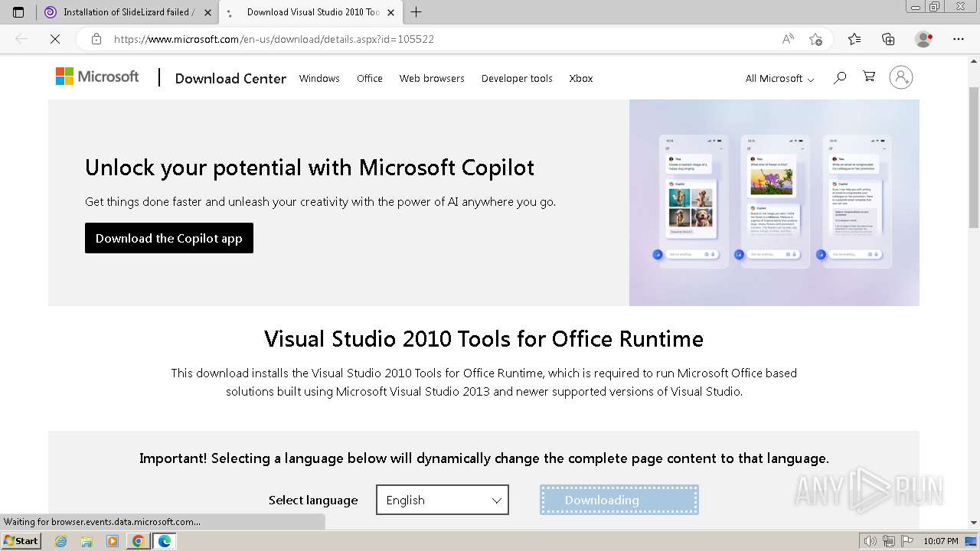Open the Favorites list
The image size is (980, 551).
point(854,39)
